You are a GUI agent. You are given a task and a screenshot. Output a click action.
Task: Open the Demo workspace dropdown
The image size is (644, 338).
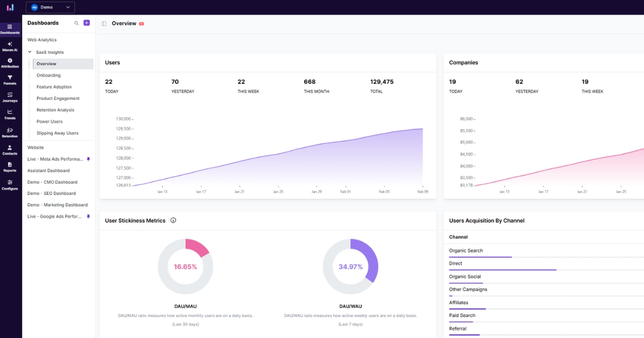pos(50,8)
